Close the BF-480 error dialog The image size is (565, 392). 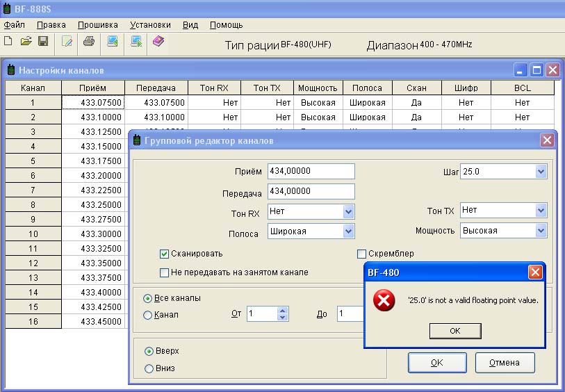click(x=535, y=272)
